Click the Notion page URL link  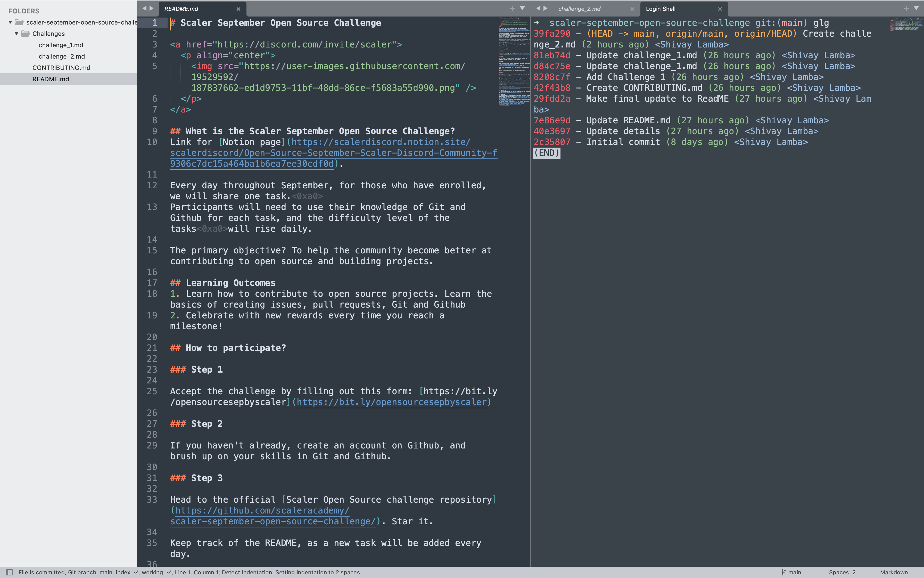click(334, 153)
